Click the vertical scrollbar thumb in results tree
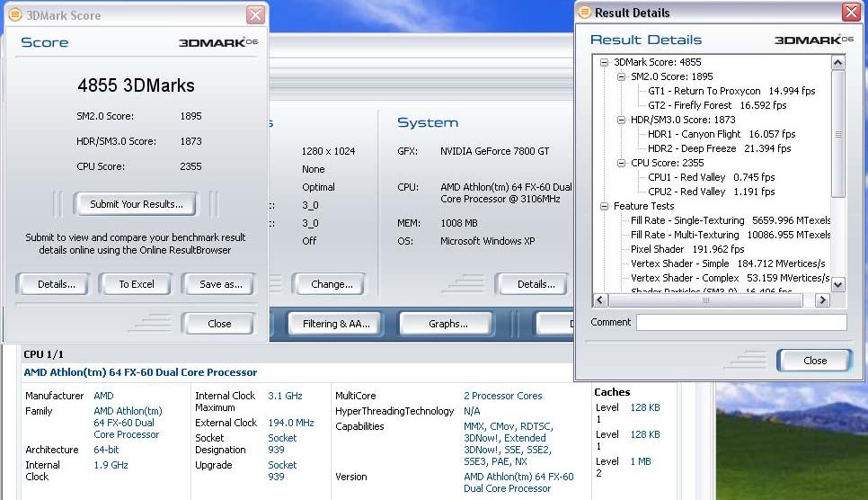 (838, 134)
